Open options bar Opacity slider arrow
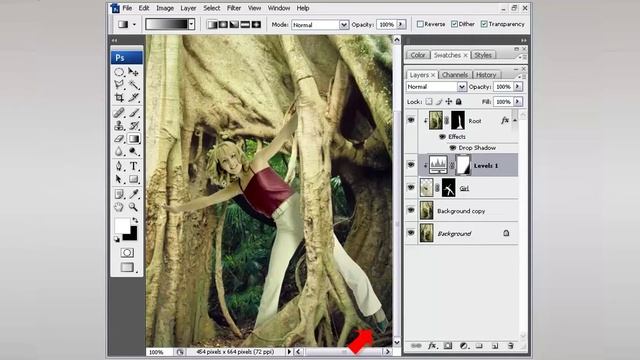This screenshot has width=640, height=360. pos(401,24)
